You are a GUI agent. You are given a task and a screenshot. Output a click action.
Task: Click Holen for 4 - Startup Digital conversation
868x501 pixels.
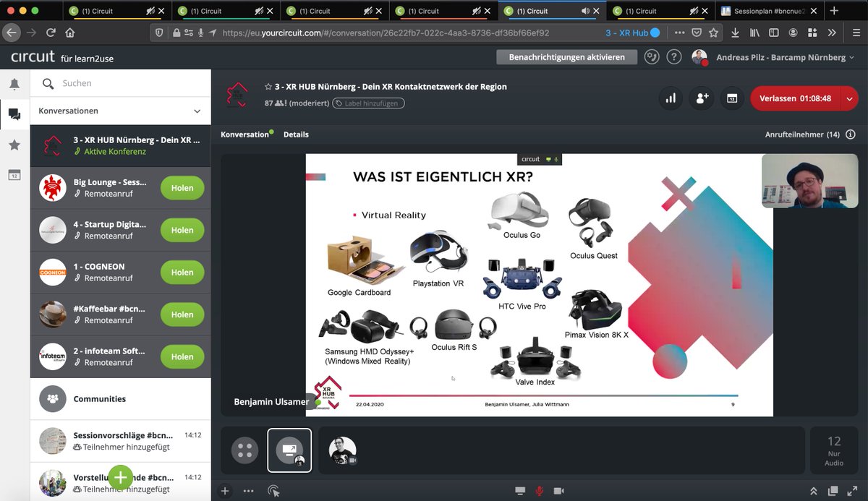click(x=182, y=230)
